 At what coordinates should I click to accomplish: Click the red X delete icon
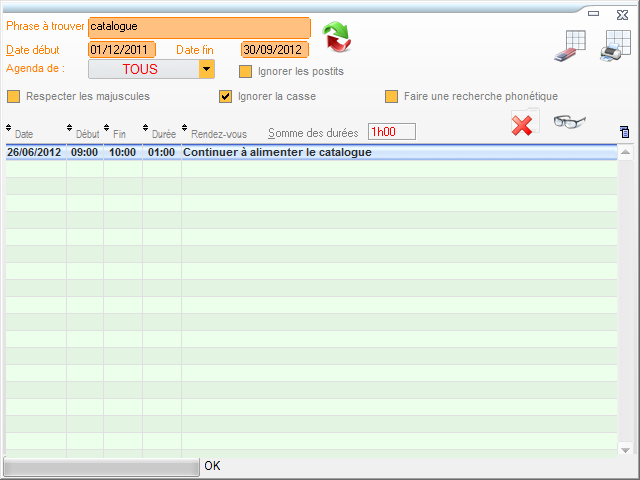coord(521,125)
